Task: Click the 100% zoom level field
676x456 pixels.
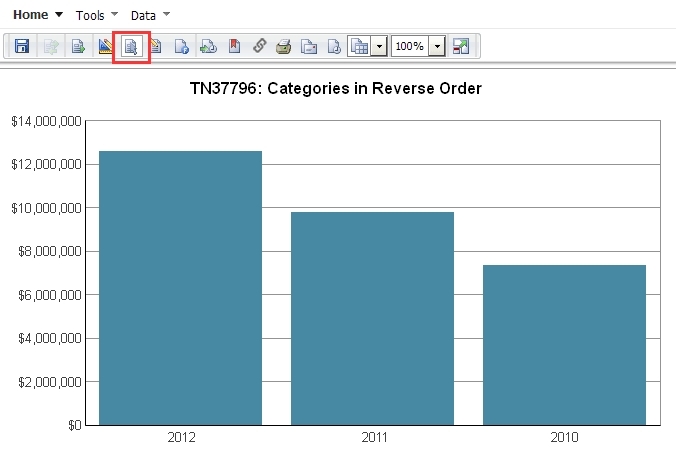Action: click(409, 46)
